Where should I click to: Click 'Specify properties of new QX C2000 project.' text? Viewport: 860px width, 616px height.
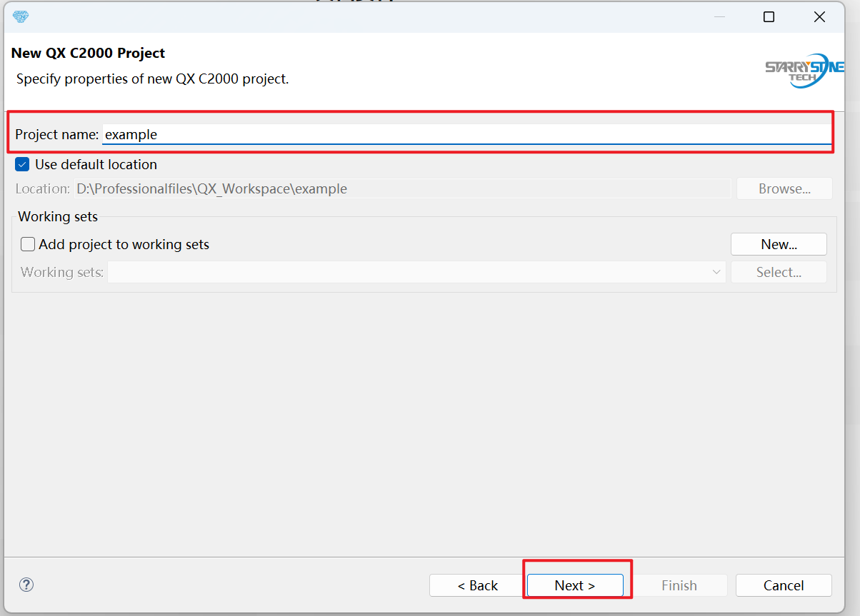coord(152,79)
